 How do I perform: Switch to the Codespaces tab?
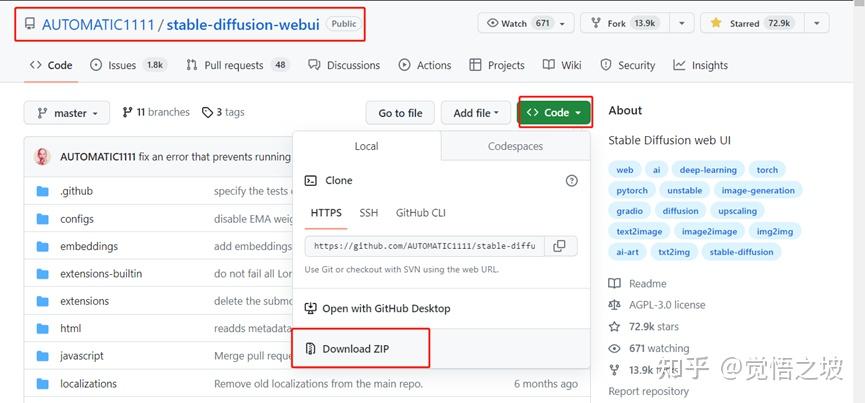[x=515, y=146]
